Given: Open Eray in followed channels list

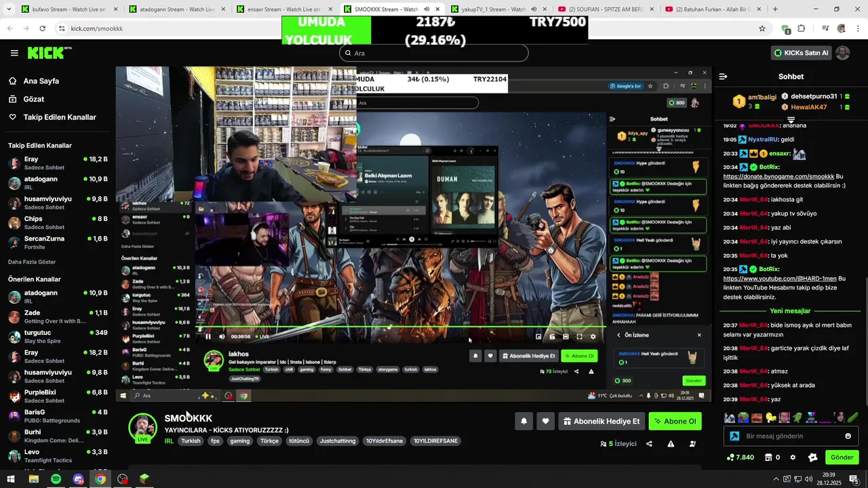Looking at the screenshot, I should tap(58, 163).
